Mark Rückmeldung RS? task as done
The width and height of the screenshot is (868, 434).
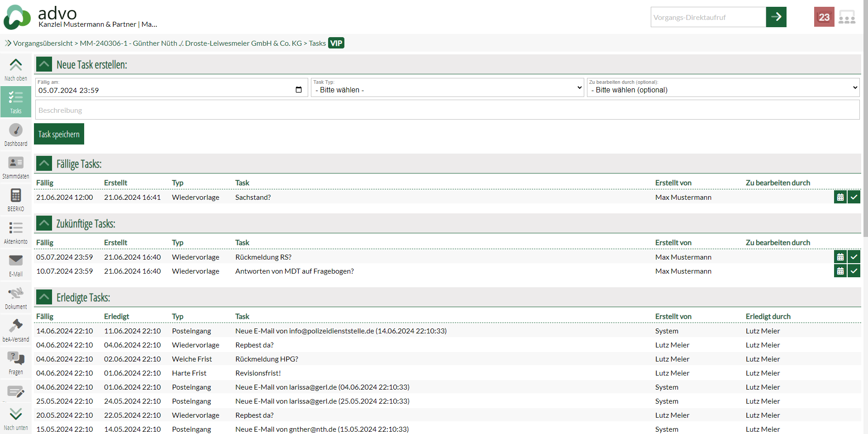tap(854, 257)
